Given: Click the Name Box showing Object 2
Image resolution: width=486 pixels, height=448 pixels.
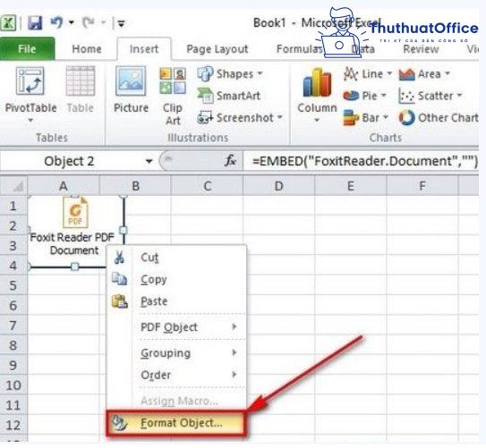Looking at the screenshot, I should coord(69,161).
